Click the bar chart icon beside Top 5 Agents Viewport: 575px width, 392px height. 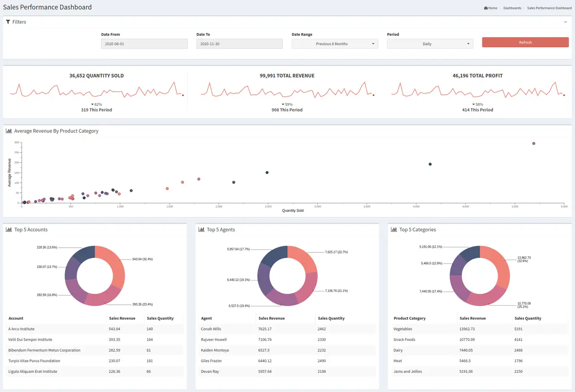click(202, 230)
